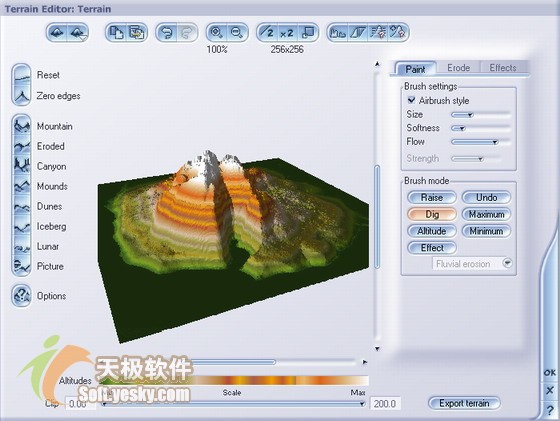This screenshot has width=560, height=421.
Task: Apply the Canyon terrain preset icon
Action: (x=22, y=166)
